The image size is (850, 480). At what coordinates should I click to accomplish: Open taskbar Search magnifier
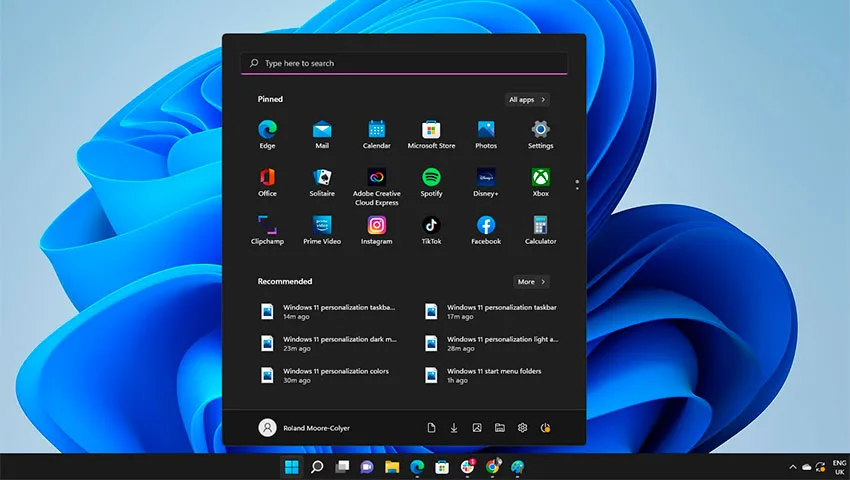(x=317, y=467)
